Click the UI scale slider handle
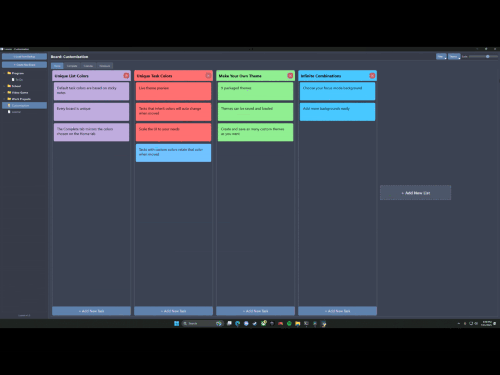This screenshot has height=375, width=500. click(x=488, y=57)
